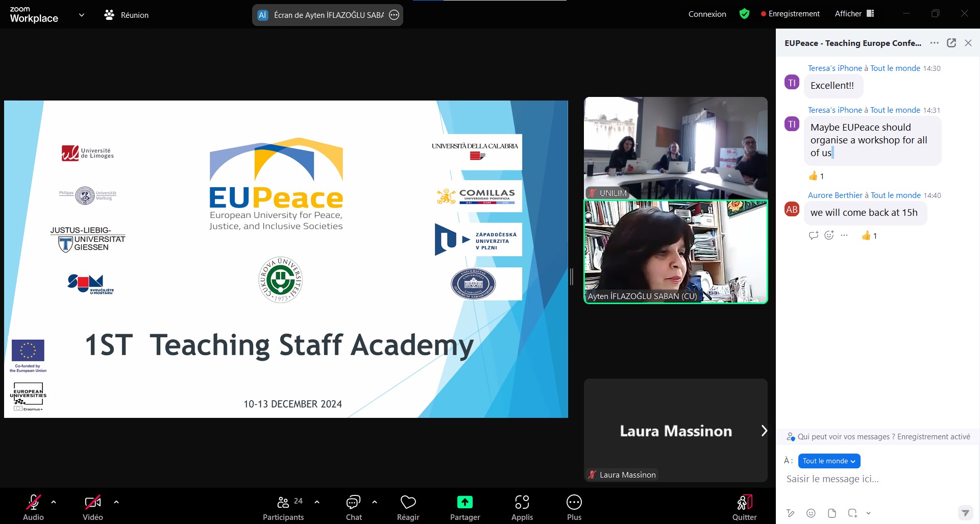Click Connexion at top bar
Screen dimensions: 980x524
[x=707, y=14]
